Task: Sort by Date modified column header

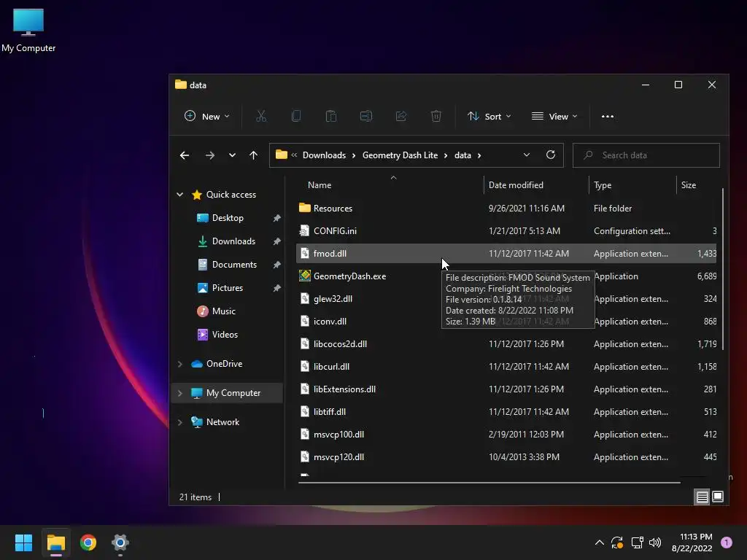Action: (x=516, y=184)
